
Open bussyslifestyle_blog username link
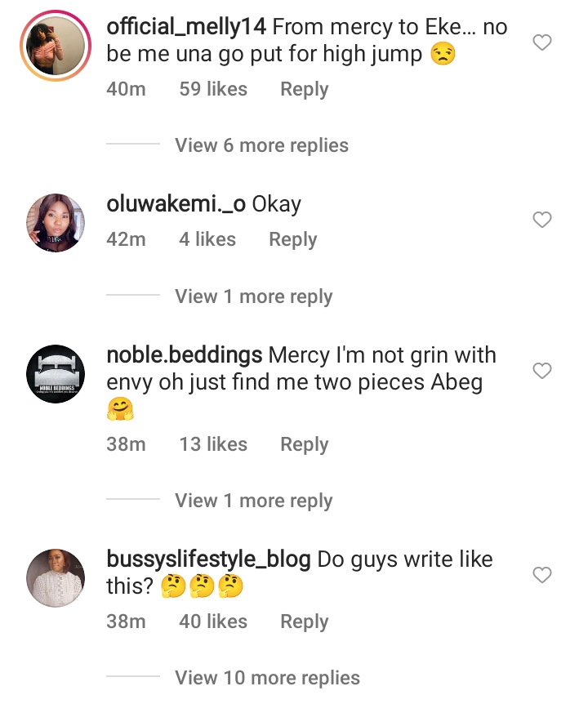point(209,559)
